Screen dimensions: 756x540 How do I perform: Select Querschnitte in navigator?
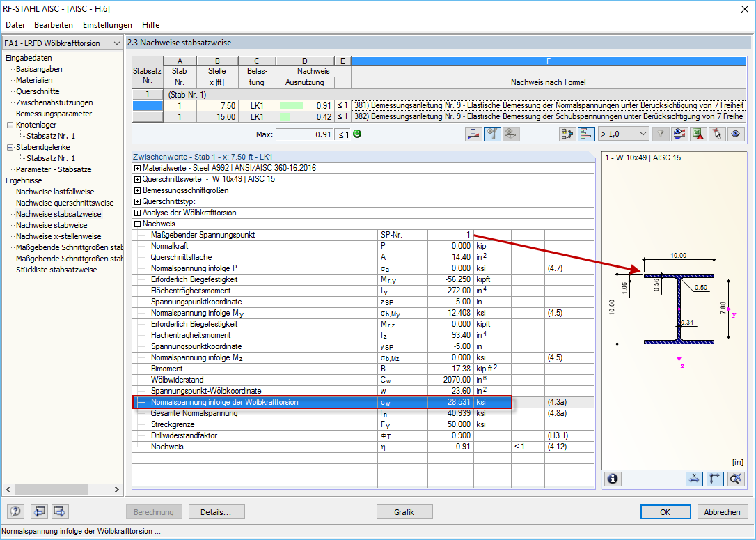(x=38, y=91)
